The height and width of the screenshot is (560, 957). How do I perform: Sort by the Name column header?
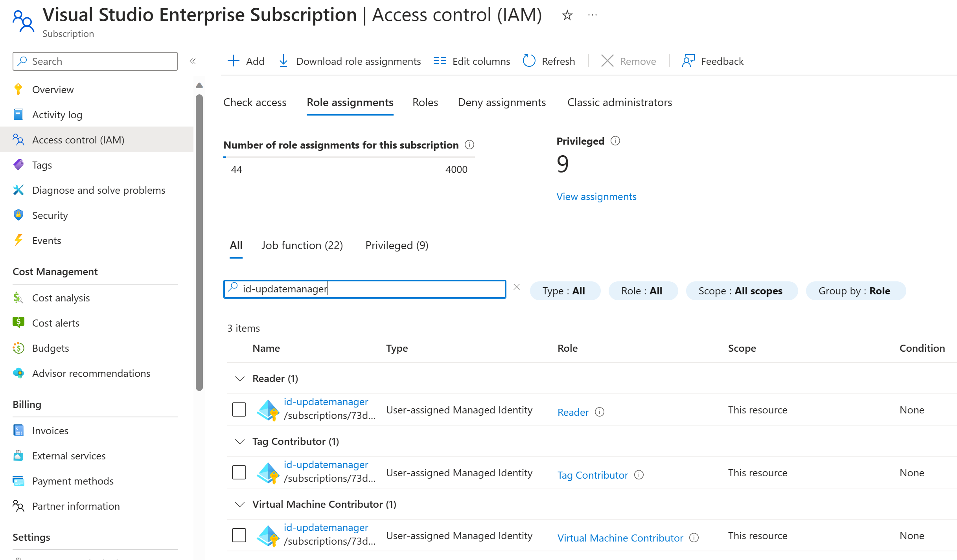point(266,348)
